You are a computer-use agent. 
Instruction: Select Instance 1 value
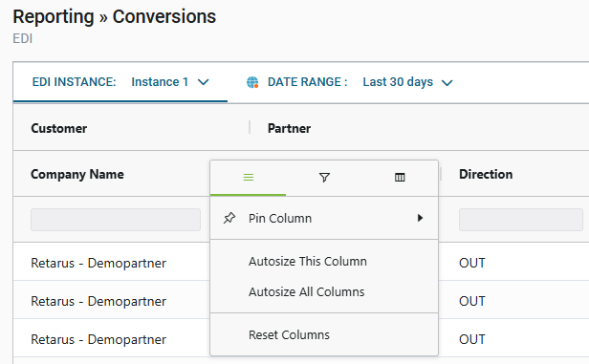(160, 82)
